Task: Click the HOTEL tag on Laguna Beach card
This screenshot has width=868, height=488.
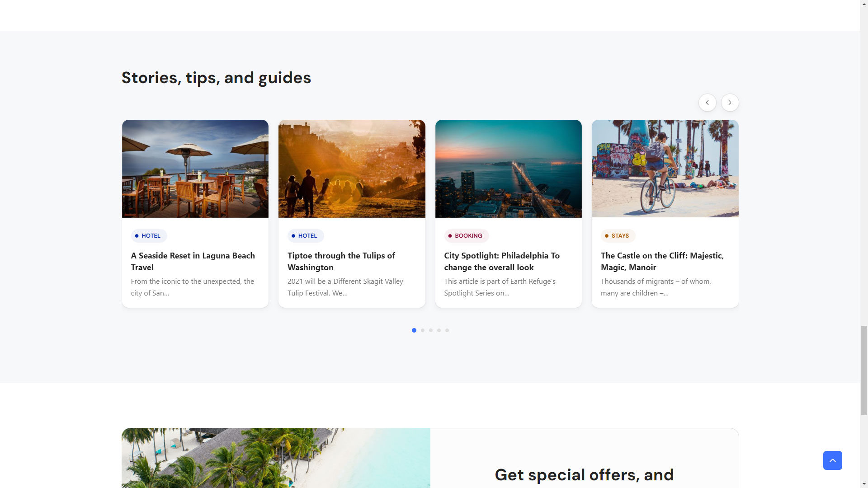Action: pos(149,236)
